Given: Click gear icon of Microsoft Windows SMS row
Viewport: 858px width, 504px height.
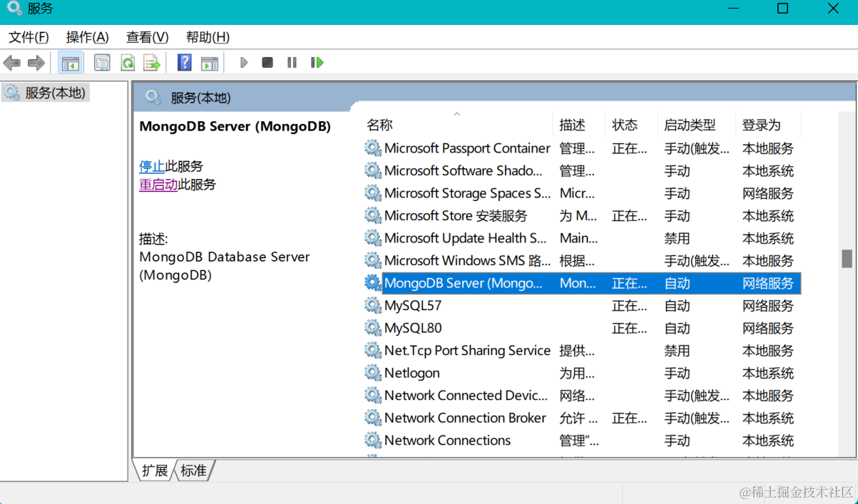Looking at the screenshot, I should 373,260.
